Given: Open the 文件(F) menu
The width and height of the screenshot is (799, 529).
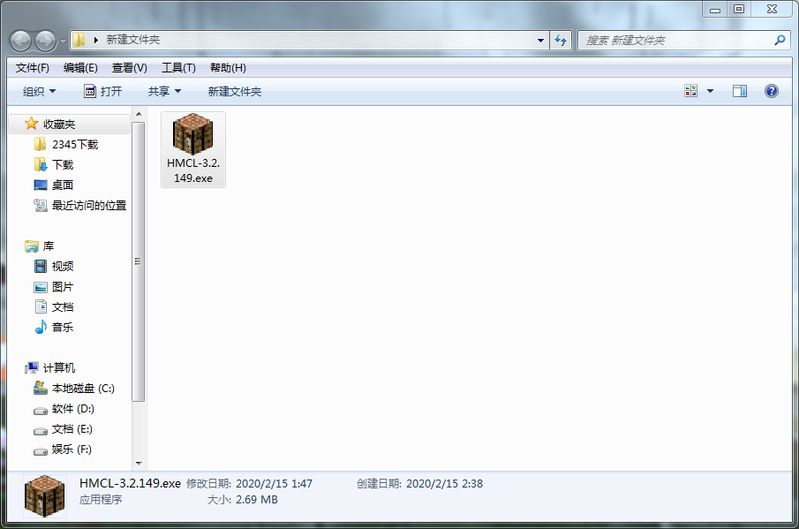Looking at the screenshot, I should coord(32,68).
